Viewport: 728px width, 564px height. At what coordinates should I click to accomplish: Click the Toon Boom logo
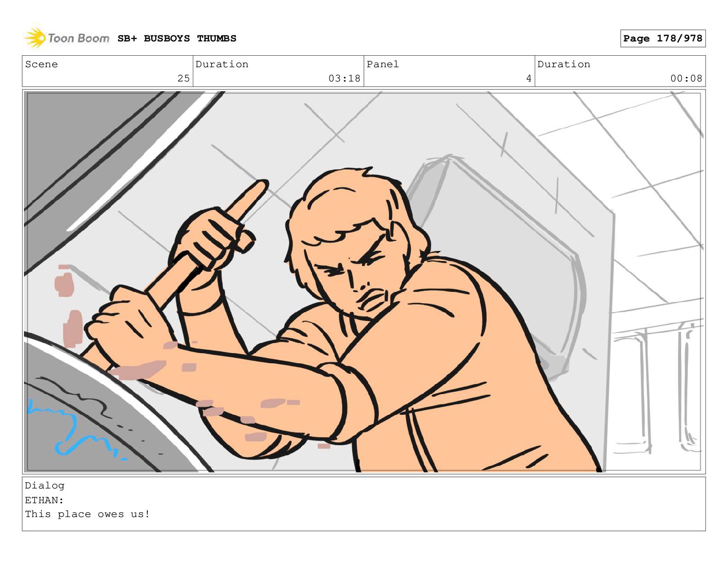click(67, 38)
